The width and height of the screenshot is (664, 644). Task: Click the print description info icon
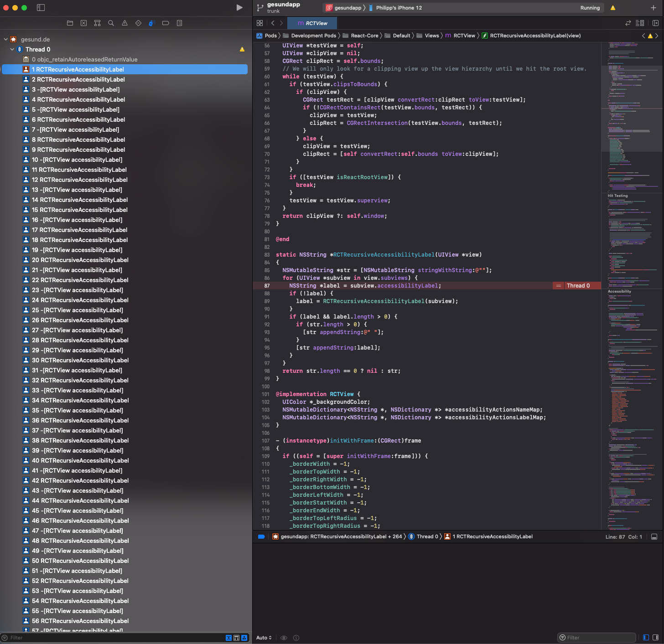pos(296,638)
